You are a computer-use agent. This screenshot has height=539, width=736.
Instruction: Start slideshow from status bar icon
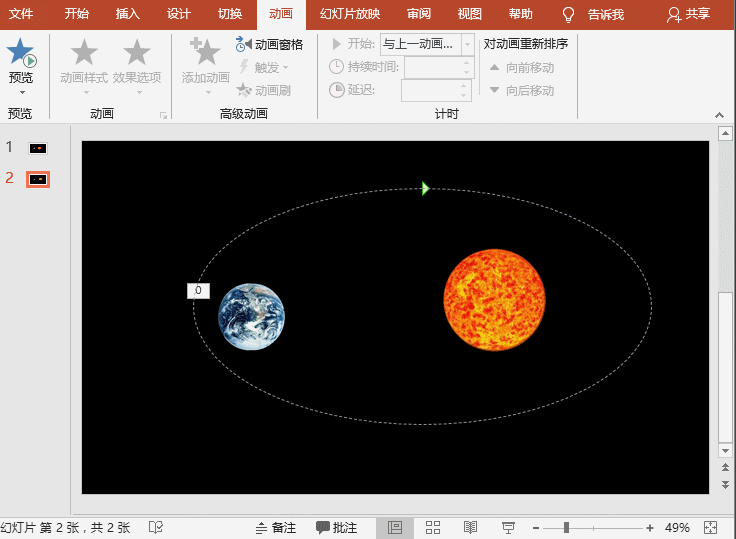508,528
